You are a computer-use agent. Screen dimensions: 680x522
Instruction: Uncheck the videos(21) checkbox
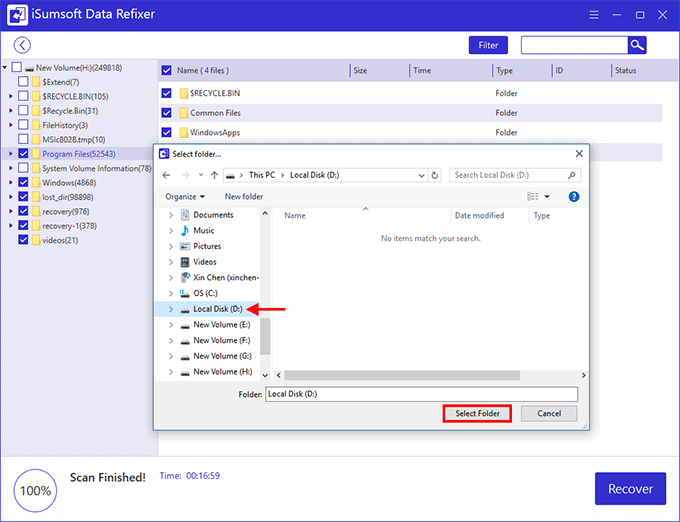click(23, 240)
